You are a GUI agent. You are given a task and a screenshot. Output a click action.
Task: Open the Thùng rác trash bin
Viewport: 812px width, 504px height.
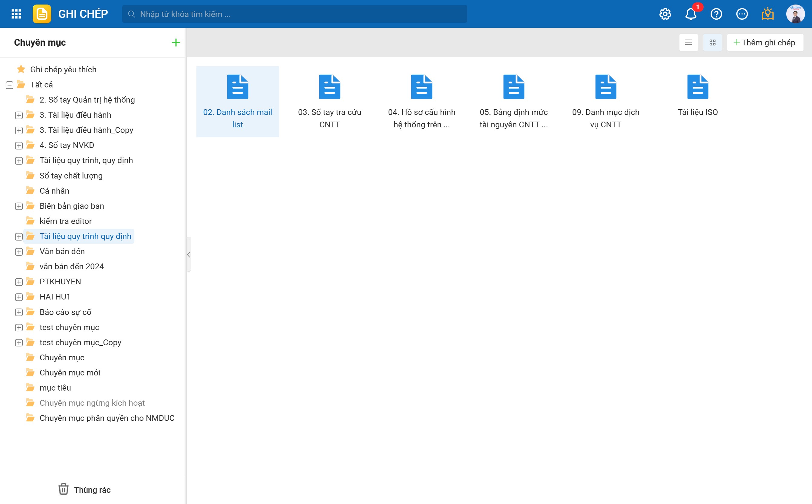click(84, 490)
